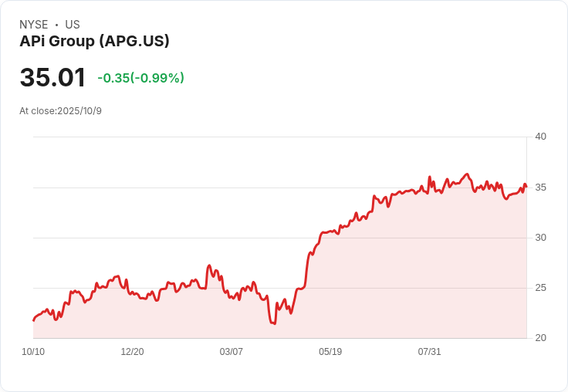568x392 pixels.
Task: Click the 35.01 current price
Action: (52, 78)
